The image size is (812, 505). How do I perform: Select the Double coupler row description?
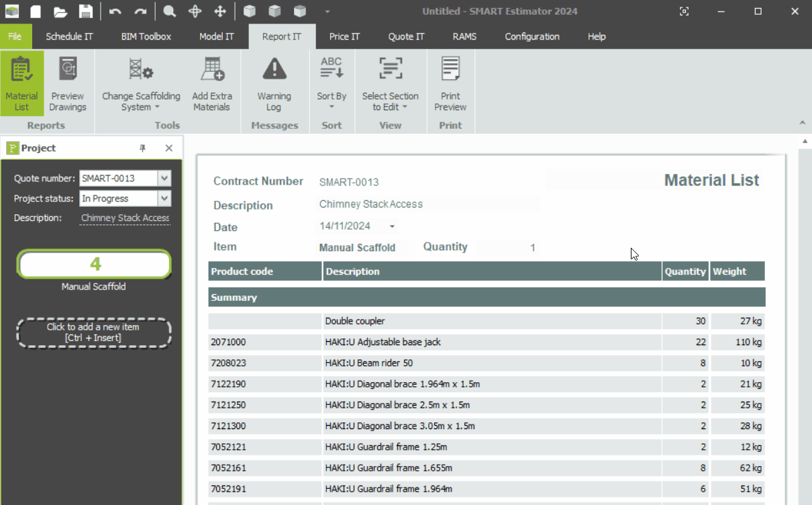(x=492, y=321)
